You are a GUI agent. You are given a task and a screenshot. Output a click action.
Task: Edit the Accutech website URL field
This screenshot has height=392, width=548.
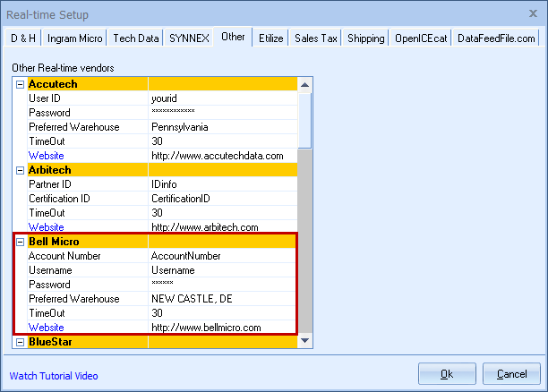pyautogui.click(x=223, y=156)
